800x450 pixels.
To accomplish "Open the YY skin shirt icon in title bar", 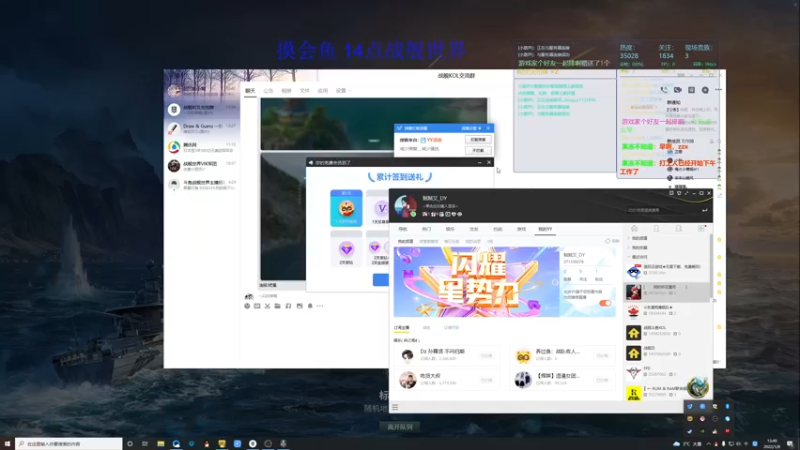I will click(679, 193).
